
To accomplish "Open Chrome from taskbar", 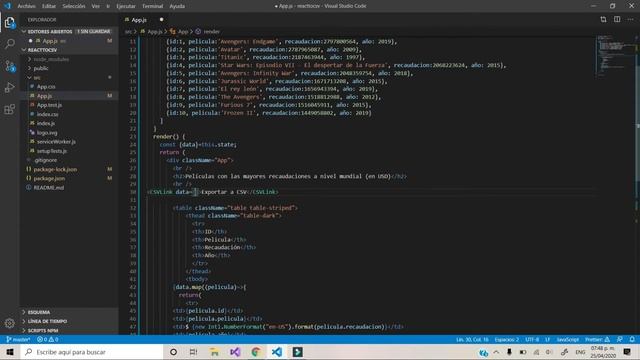I will click(x=256, y=352).
